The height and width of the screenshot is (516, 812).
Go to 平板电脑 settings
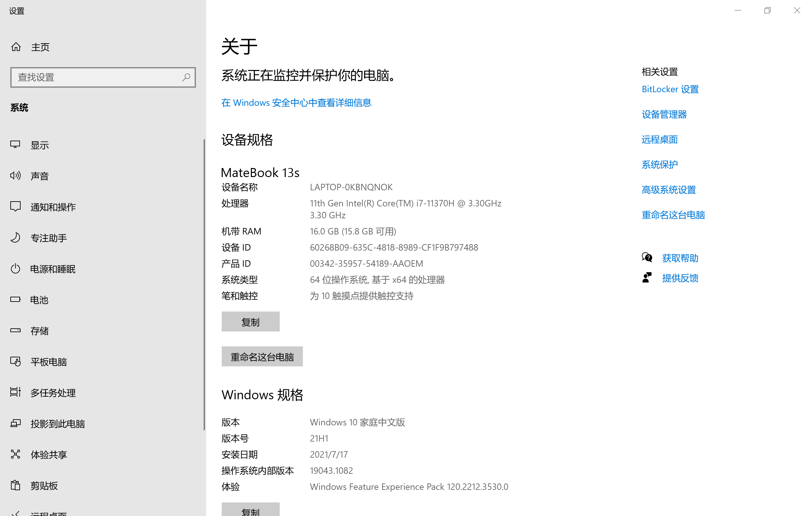pos(49,362)
